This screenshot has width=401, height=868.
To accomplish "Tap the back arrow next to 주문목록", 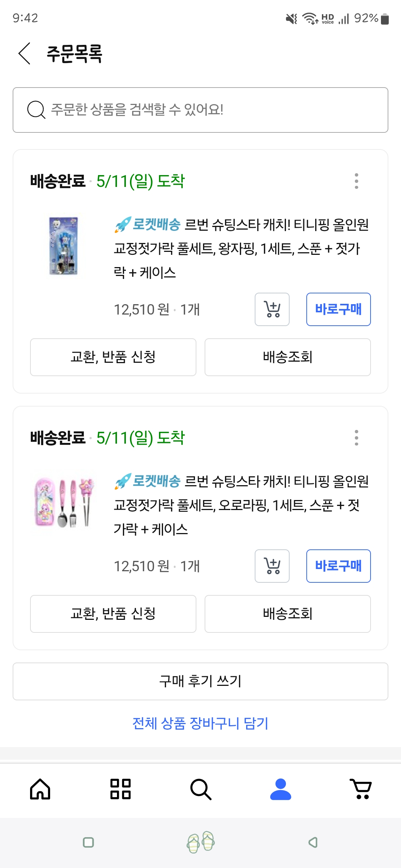I will coord(25,53).
